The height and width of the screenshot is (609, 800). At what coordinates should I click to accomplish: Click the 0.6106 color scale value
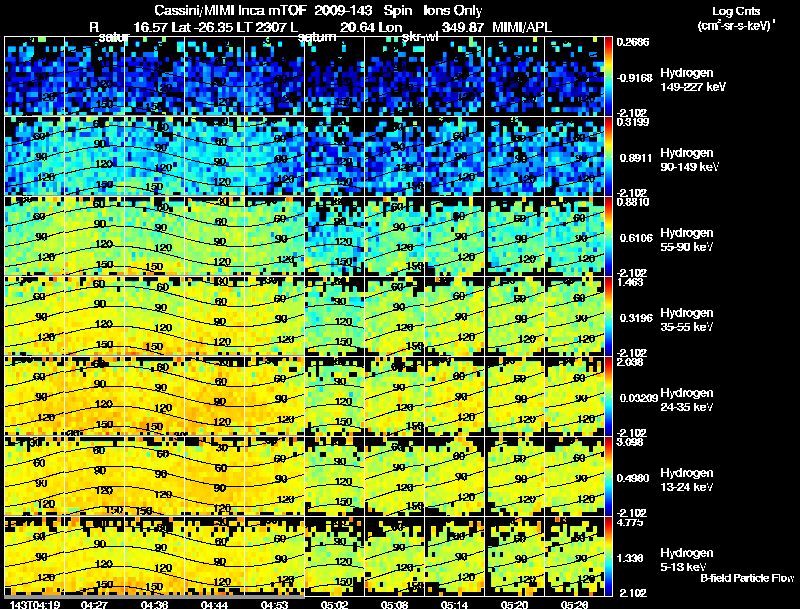[636, 238]
